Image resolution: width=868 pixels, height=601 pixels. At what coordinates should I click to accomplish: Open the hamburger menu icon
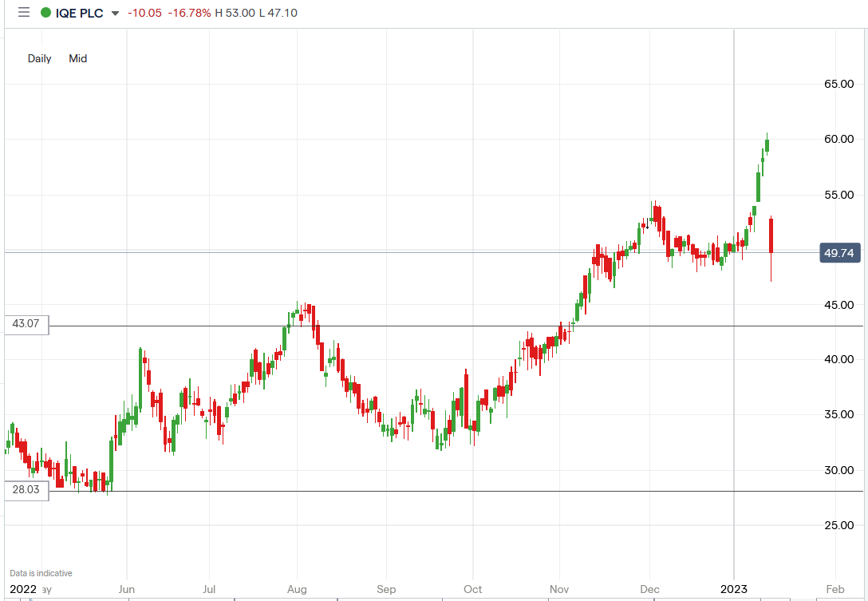tap(24, 12)
